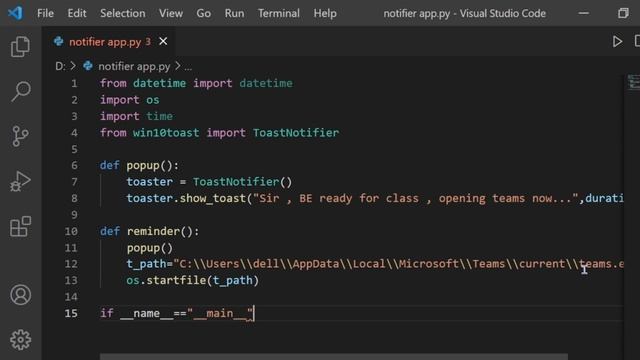
Task: Run the Python file with play button
Action: [x=617, y=41]
